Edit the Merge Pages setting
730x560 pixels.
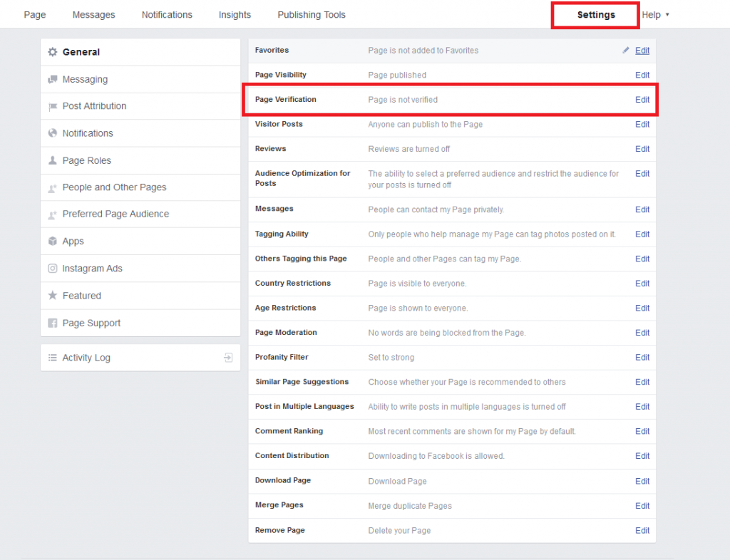pyautogui.click(x=642, y=506)
